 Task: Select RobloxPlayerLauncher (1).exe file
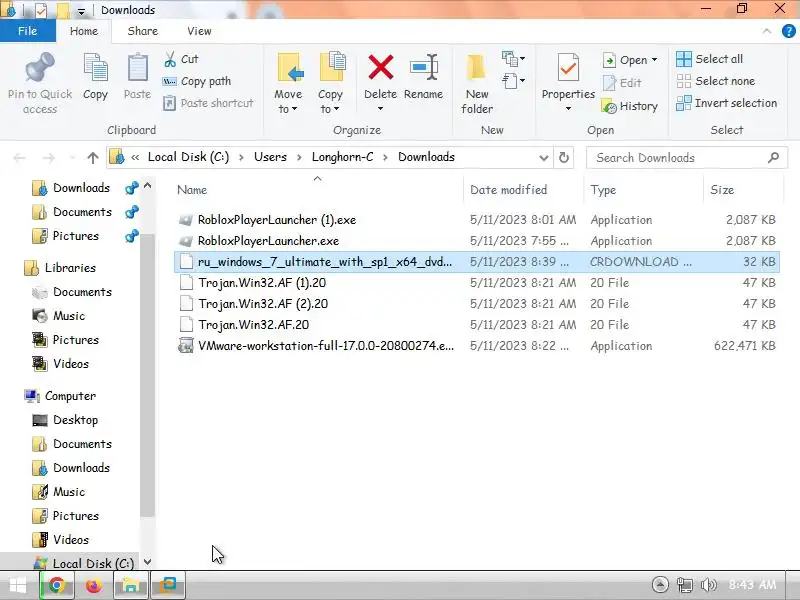(x=476, y=220)
